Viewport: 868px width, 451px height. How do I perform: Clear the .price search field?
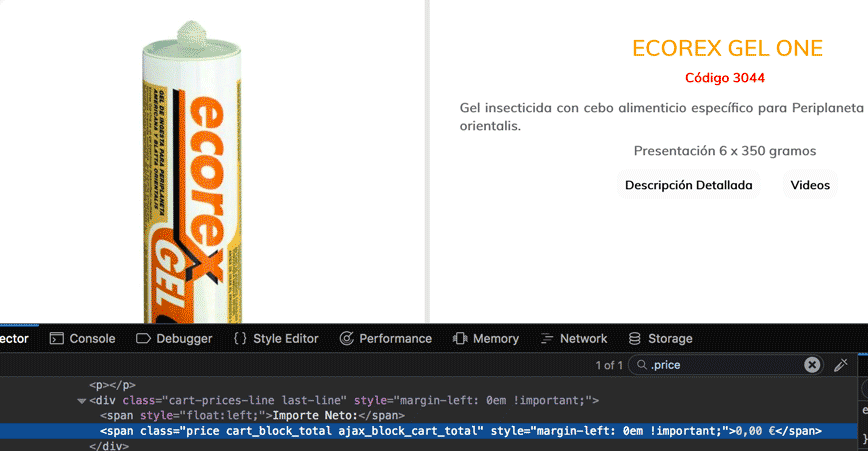tap(812, 365)
